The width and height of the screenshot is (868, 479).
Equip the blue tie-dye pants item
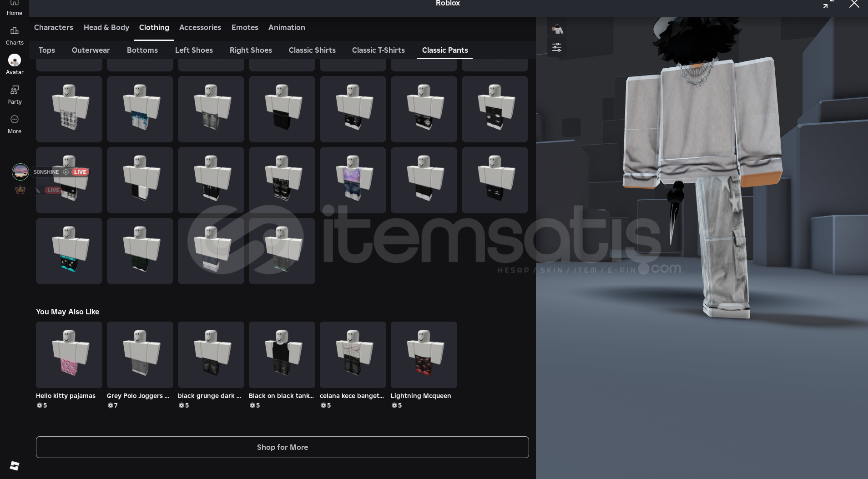(140, 109)
